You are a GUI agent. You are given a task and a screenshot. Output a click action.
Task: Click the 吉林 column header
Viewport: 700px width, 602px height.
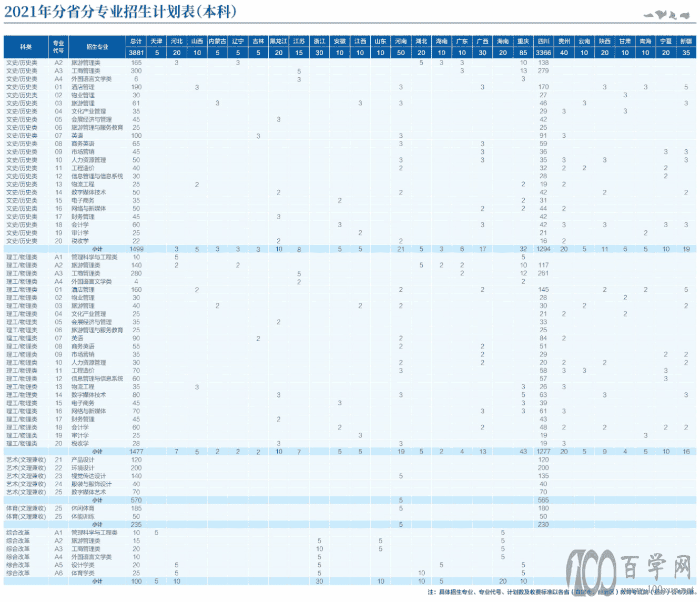click(258, 41)
